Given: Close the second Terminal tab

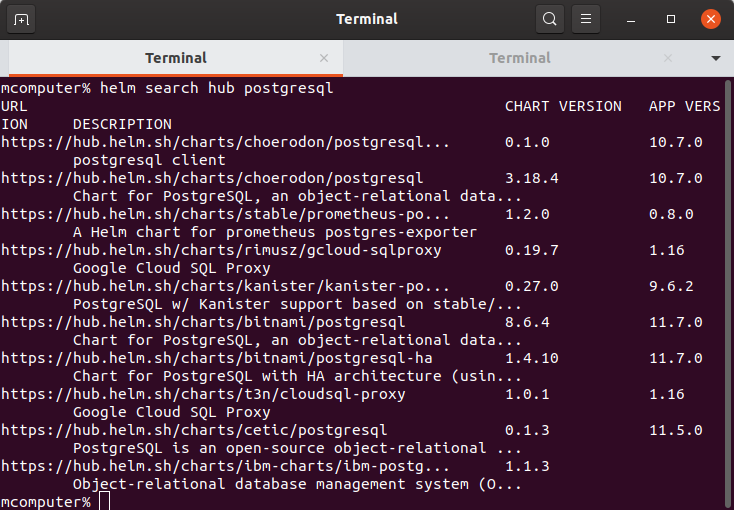Looking at the screenshot, I should coord(668,58).
